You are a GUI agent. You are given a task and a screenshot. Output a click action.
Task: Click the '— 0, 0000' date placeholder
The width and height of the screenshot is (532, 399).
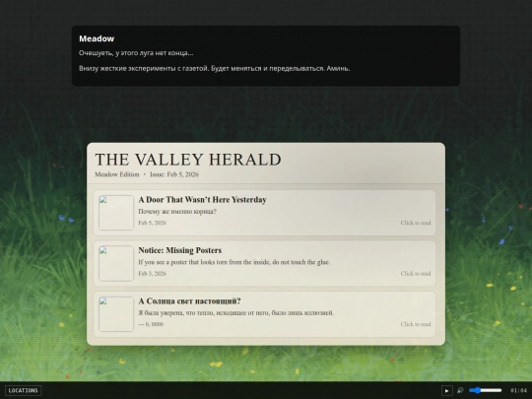coord(151,324)
